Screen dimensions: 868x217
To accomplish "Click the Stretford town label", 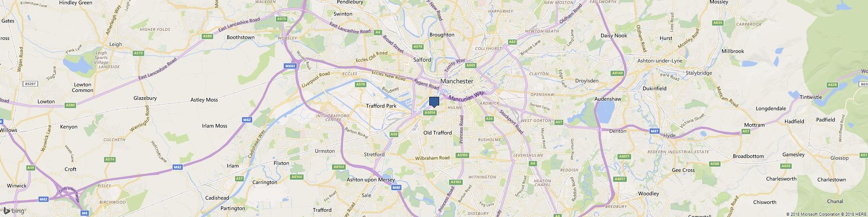I will 374,155.
